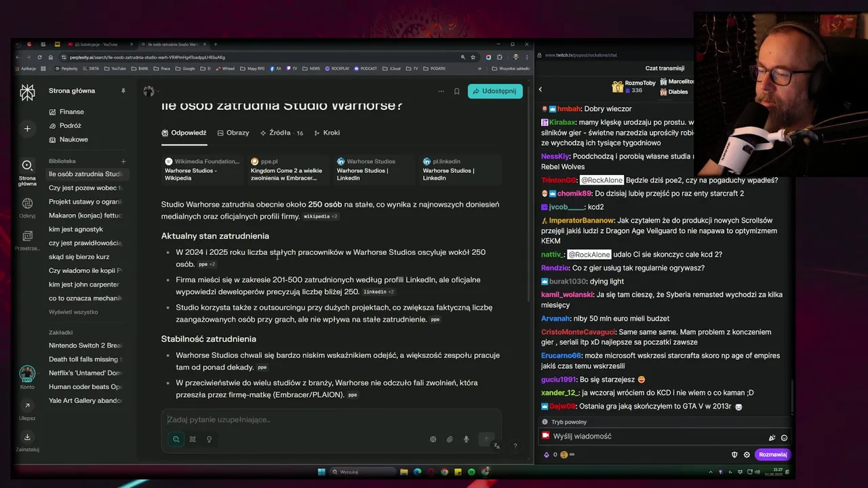The image size is (868, 488).
Task: Open the NEWS bookmarks folder
Action: pyautogui.click(x=312, y=68)
